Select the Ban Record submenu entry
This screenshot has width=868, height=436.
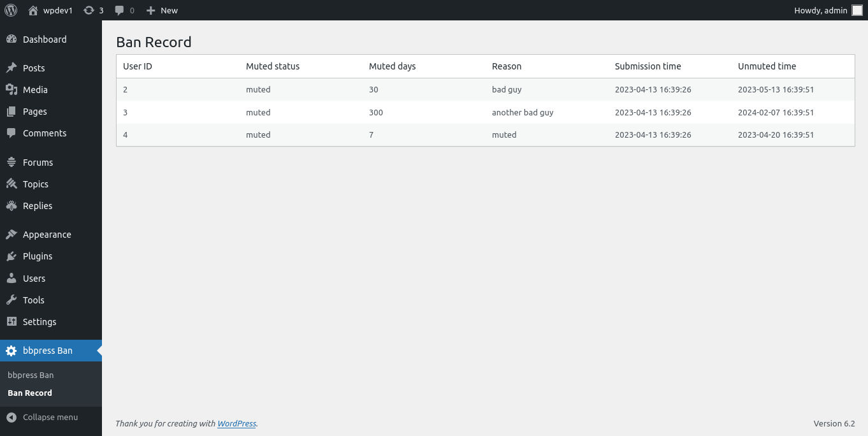pyautogui.click(x=30, y=393)
